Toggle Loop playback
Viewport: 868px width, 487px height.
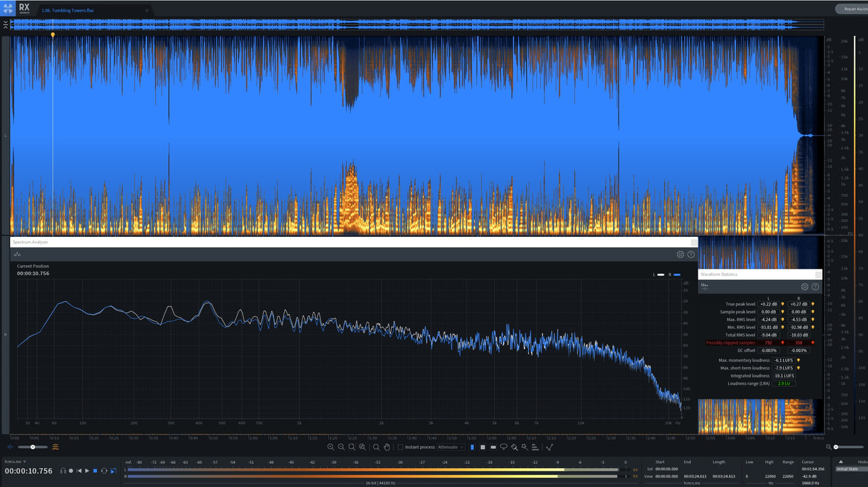pyautogui.click(x=104, y=471)
